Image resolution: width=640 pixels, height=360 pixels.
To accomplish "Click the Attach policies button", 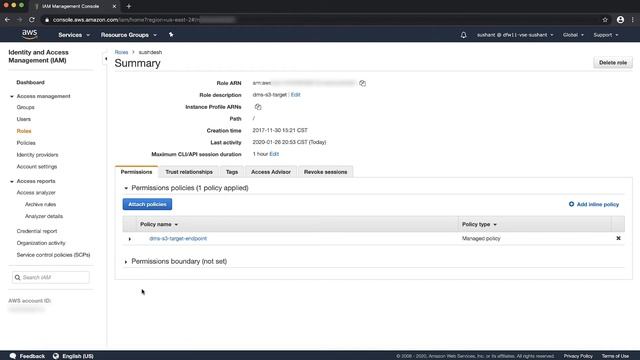I will click(147, 204).
